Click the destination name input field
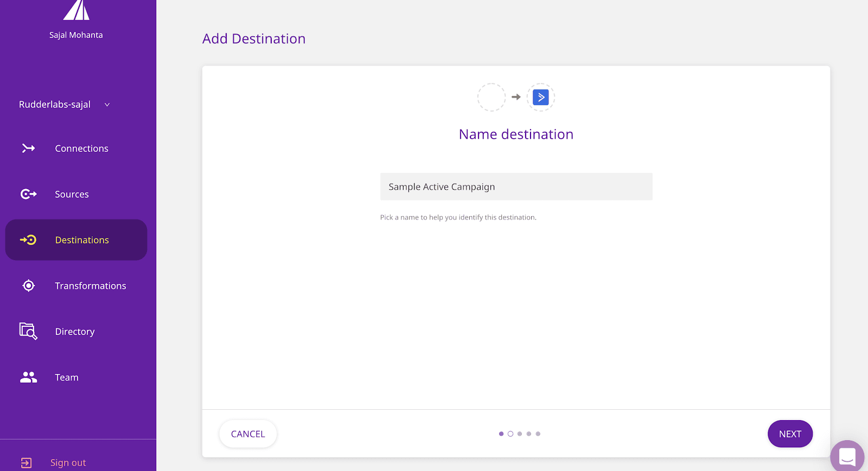868x471 pixels. pos(516,186)
